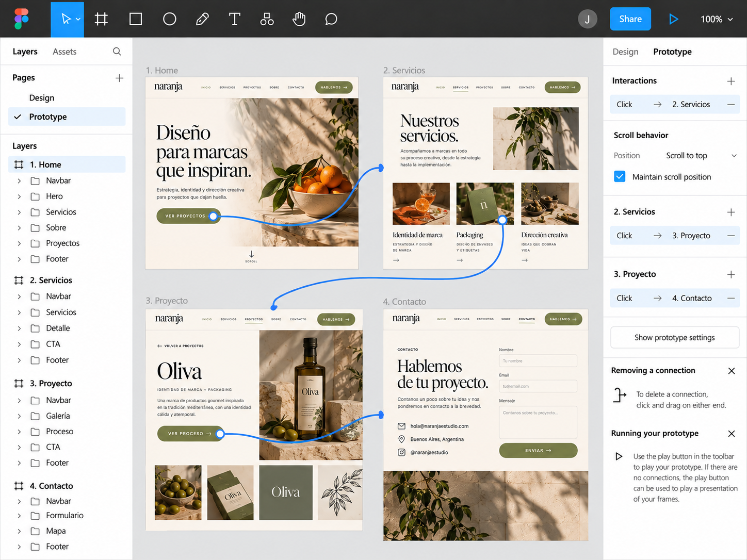
Task: Select the Pen tool
Action: point(202,19)
